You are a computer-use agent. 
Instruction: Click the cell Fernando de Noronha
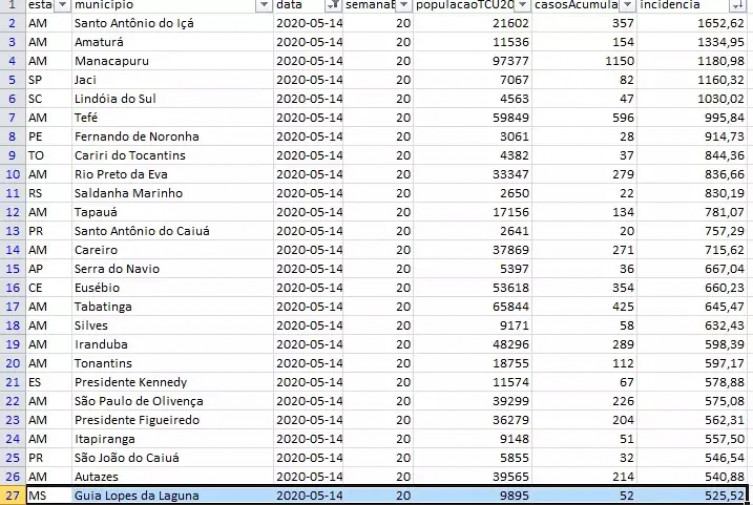point(173,136)
